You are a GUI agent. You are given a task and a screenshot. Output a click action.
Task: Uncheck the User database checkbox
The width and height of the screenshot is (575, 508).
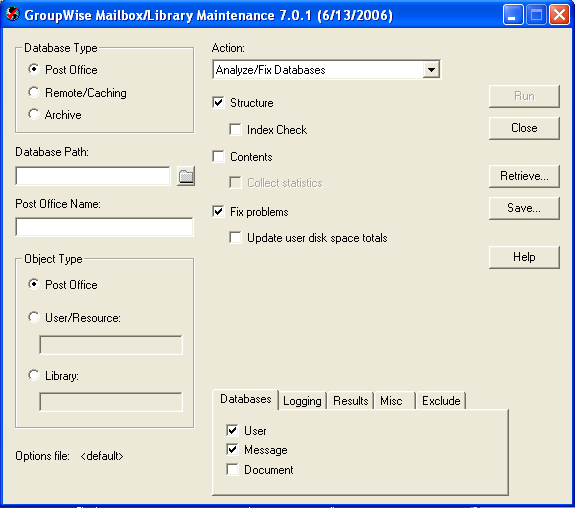[232, 430]
